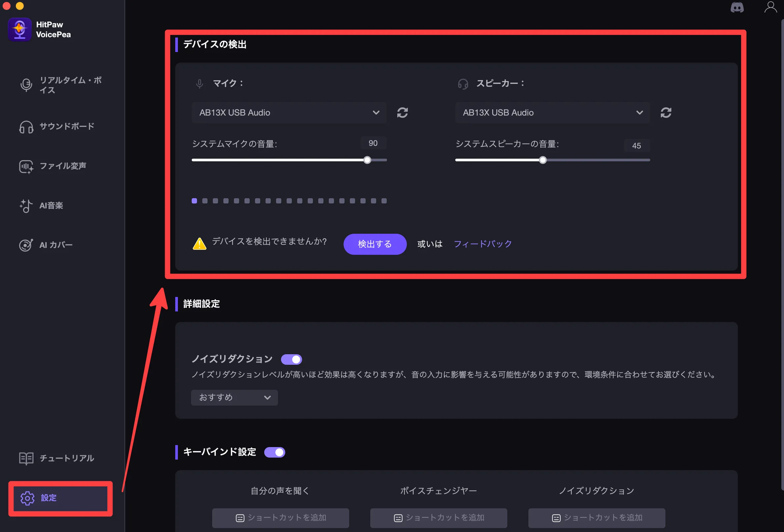Click the yellow warning triangle icon

[199, 243]
